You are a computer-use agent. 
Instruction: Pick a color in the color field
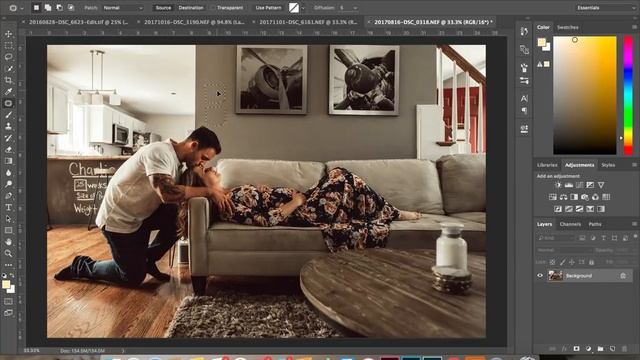pos(584,95)
